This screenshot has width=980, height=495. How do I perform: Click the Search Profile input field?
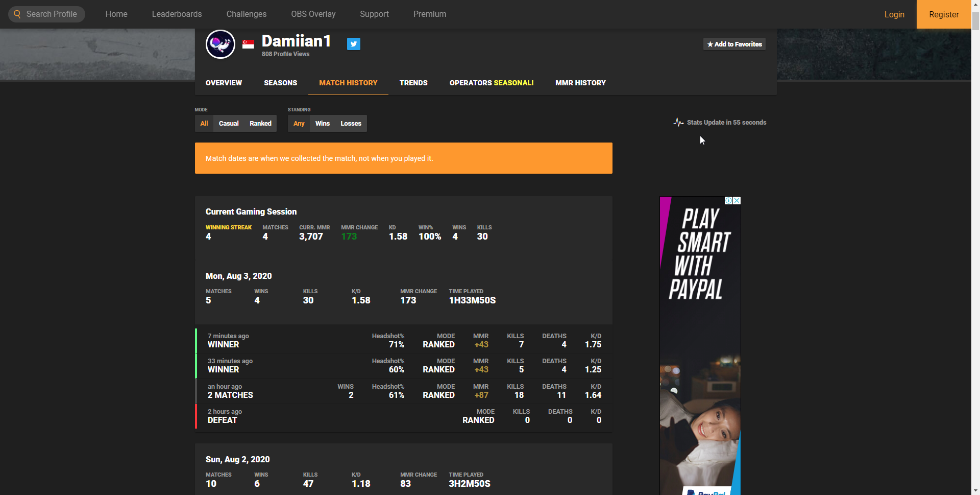(52, 14)
